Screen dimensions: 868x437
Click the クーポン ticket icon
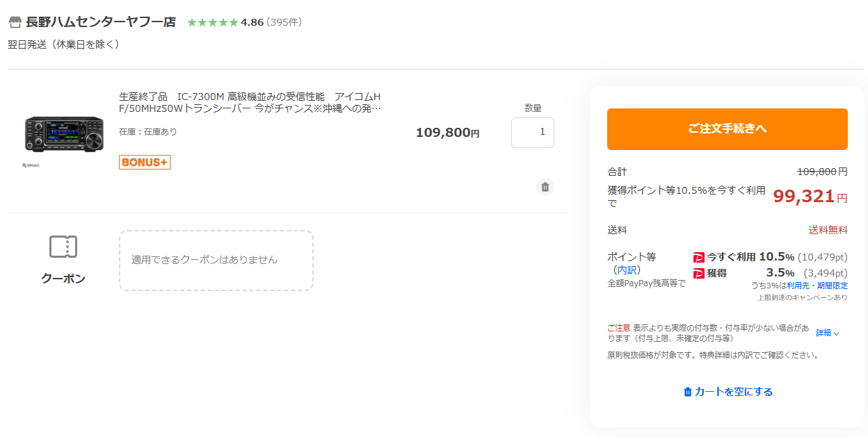coord(63,247)
